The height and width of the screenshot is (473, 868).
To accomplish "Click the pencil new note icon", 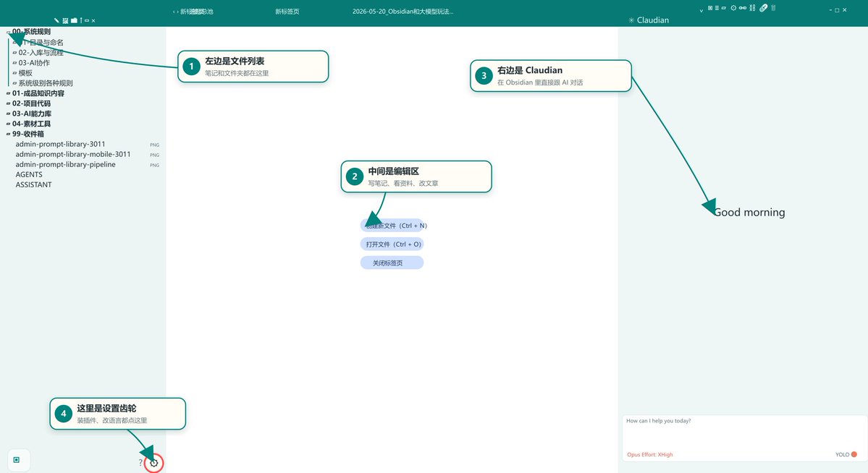I will pos(56,20).
